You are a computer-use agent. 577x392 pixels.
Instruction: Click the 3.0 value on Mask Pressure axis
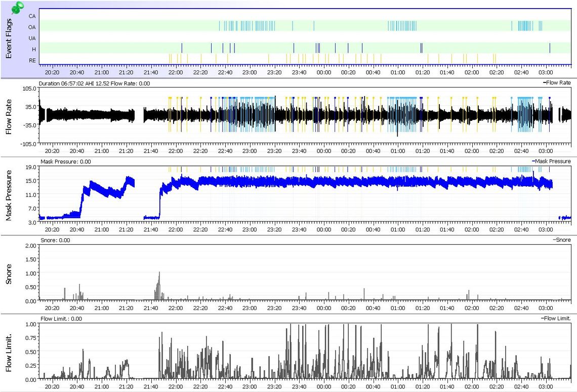click(x=32, y=223)
